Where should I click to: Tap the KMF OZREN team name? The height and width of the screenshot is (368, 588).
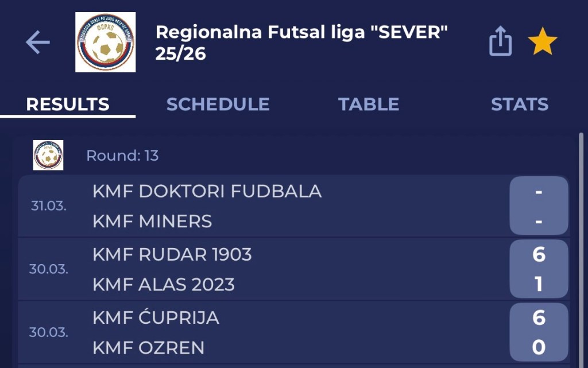[148, 347]
